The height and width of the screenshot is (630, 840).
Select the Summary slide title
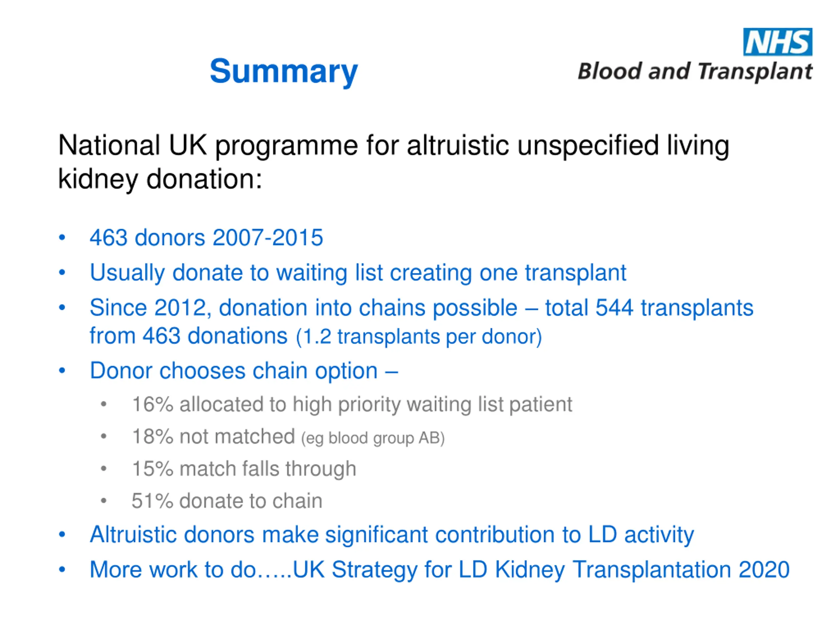(x=284, y=72)
